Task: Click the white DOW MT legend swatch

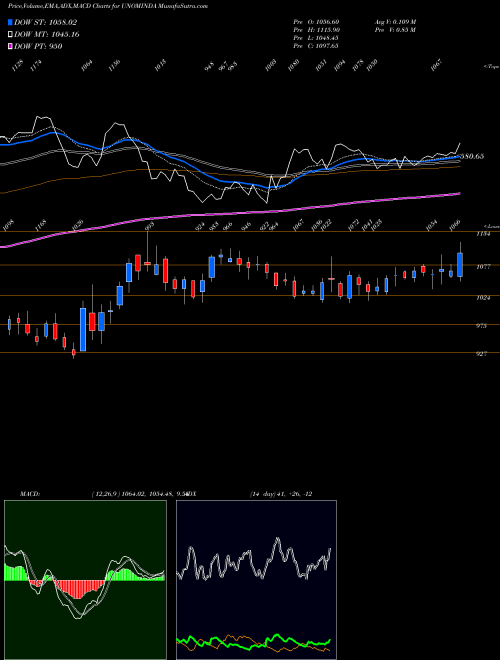Action: pyautogui.click(x=10, y=35)
